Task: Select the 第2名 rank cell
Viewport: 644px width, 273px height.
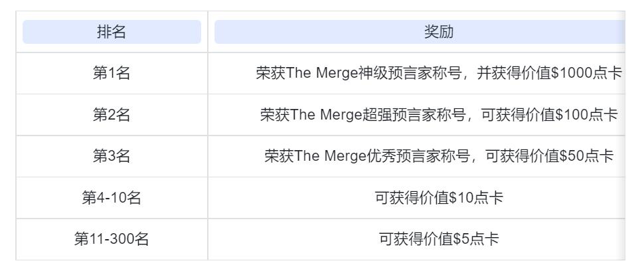Action: pos(112,115)
